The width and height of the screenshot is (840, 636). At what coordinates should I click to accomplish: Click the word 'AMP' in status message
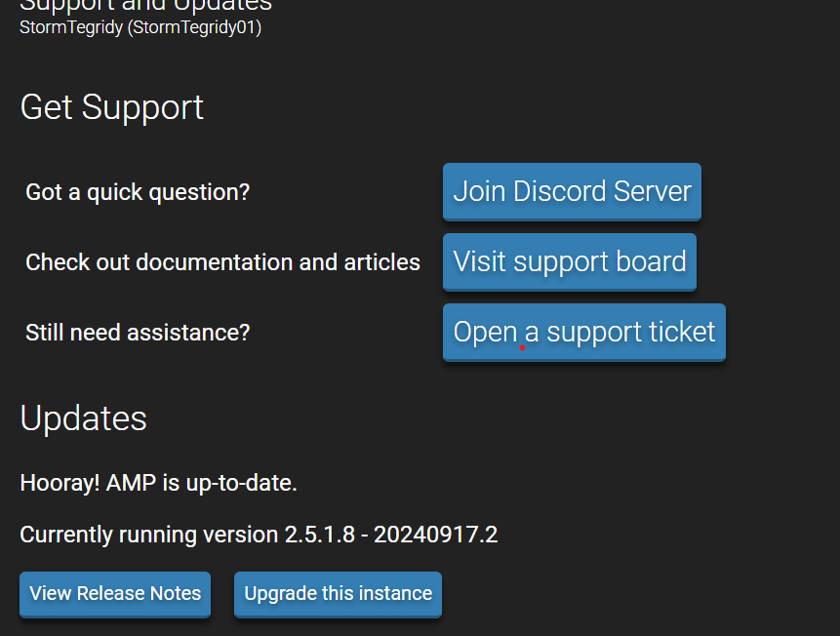pos(132,483)
